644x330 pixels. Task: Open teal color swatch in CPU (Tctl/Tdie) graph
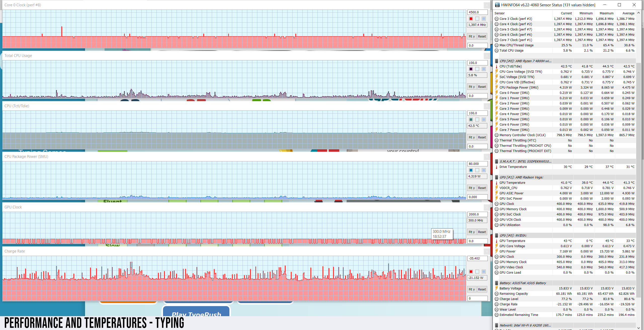471,120
